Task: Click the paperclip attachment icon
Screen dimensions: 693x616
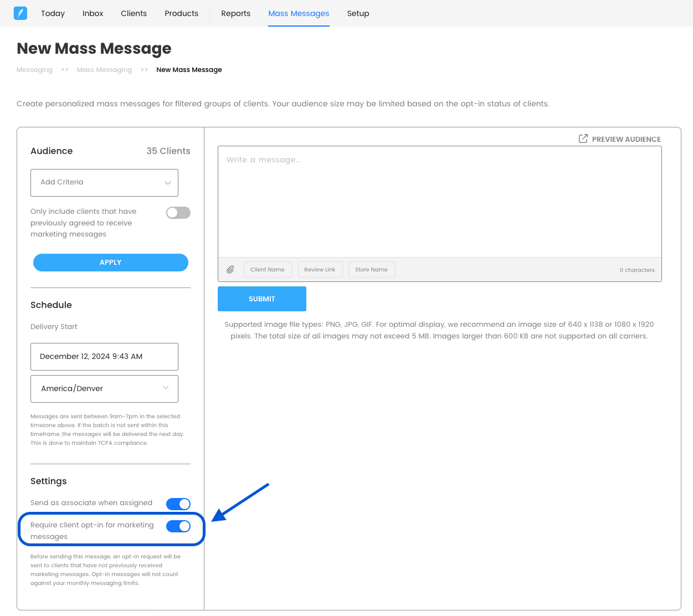Action: 230,270
